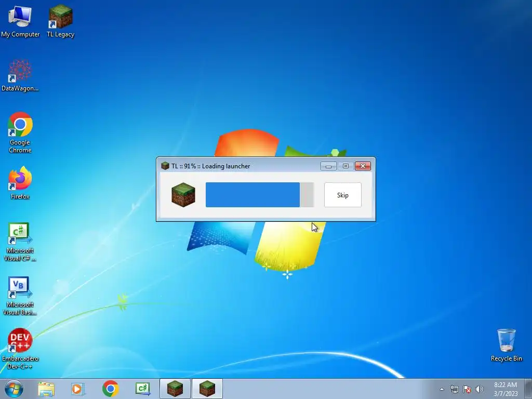This screenshot has width=532, height=399.
Task: Switch to second TL grass block taskbar item
Action: pos(207,389)
